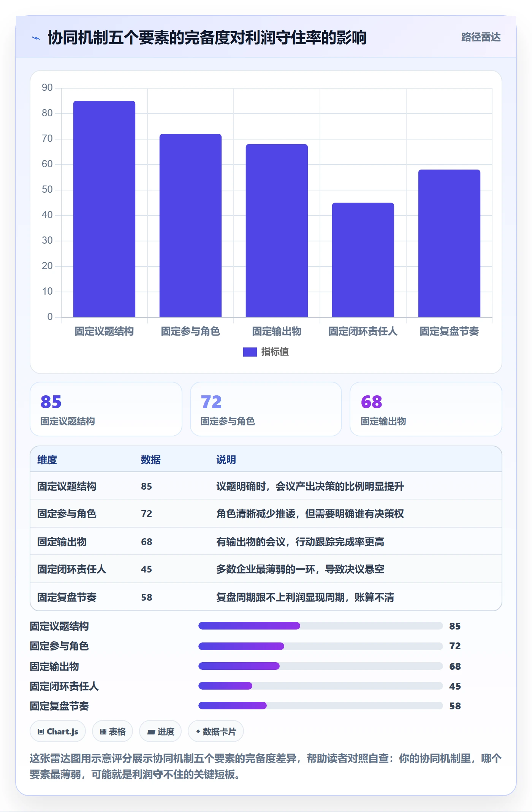This screenshot has width=532, height=812.
Task: Select table row cell 固定闭环责任人
Action: pos(72,569)
